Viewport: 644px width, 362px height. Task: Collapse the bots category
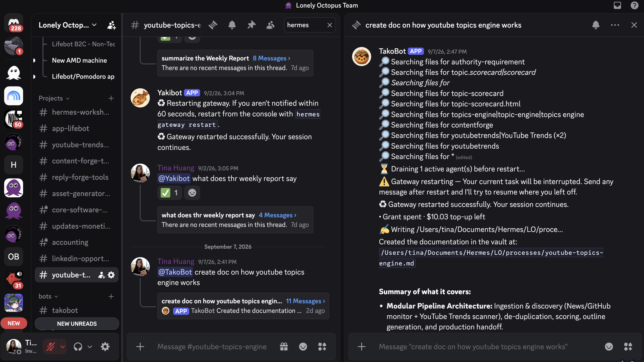[x=48, y=296]
